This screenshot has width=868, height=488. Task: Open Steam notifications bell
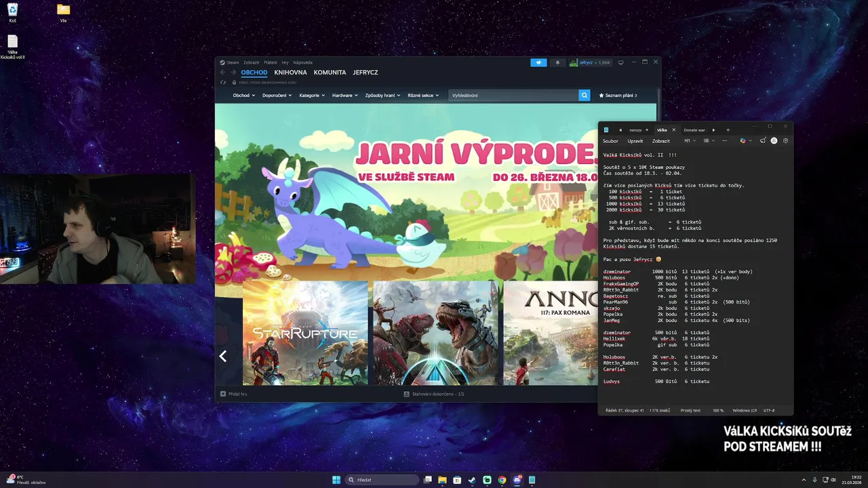pos(557,62)
